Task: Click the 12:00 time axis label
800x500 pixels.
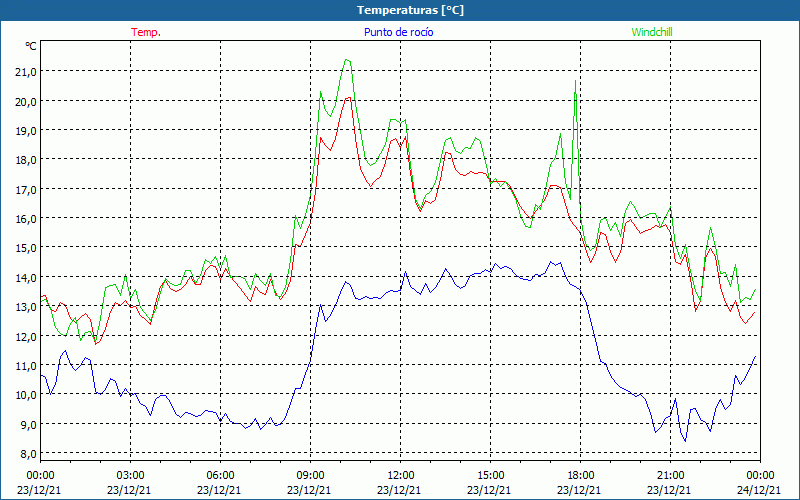Action: (401, 476)
